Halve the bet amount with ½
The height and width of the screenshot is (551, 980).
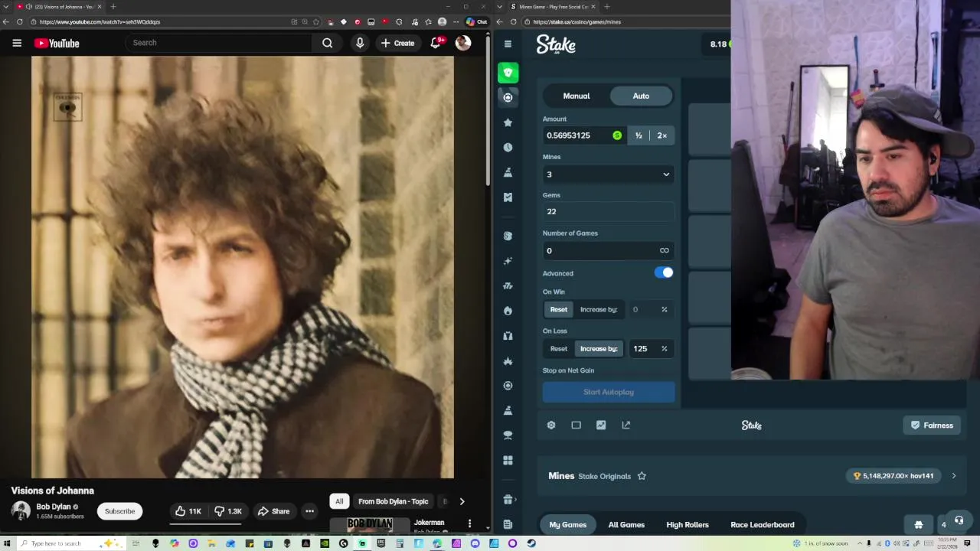639,135
